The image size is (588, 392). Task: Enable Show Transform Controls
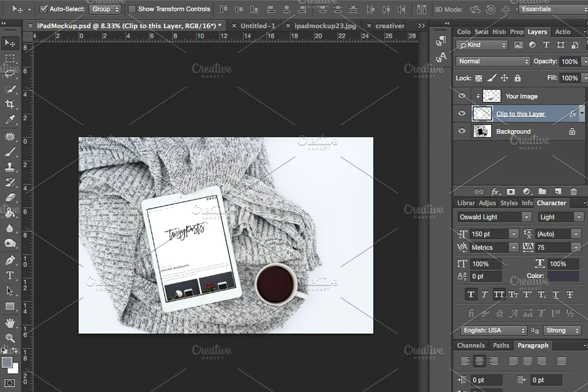tap(132, 9)
